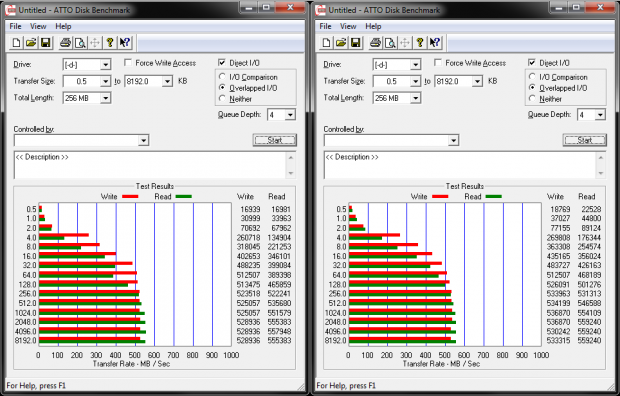
Task: Click About question-mark icon in left window
Action: pos(110,43)
